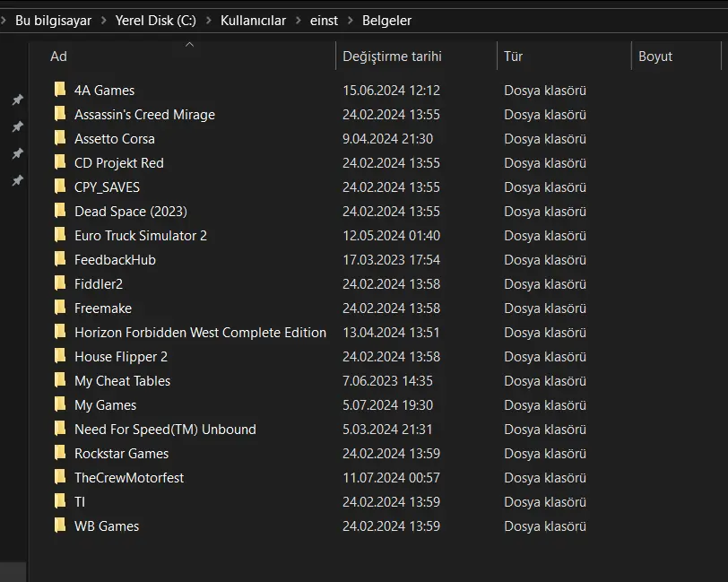Click date 15.06.2024 12:12
Screen dimensions: 728x582
coord(392,90)
